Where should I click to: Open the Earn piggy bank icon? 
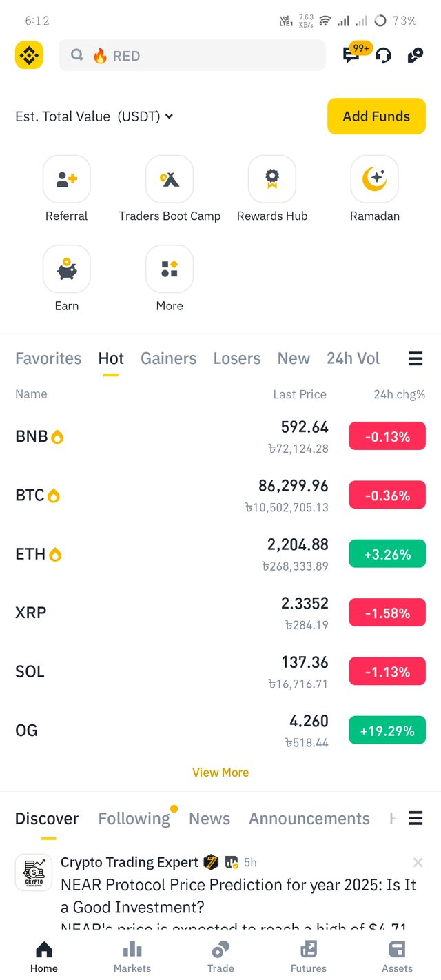(67, 269)
